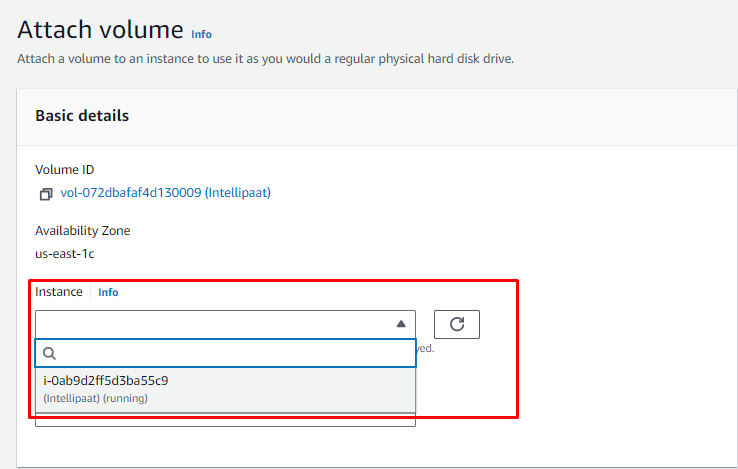Click the us-east-1c zone value

pyautogui.click(x=65, y=253)
